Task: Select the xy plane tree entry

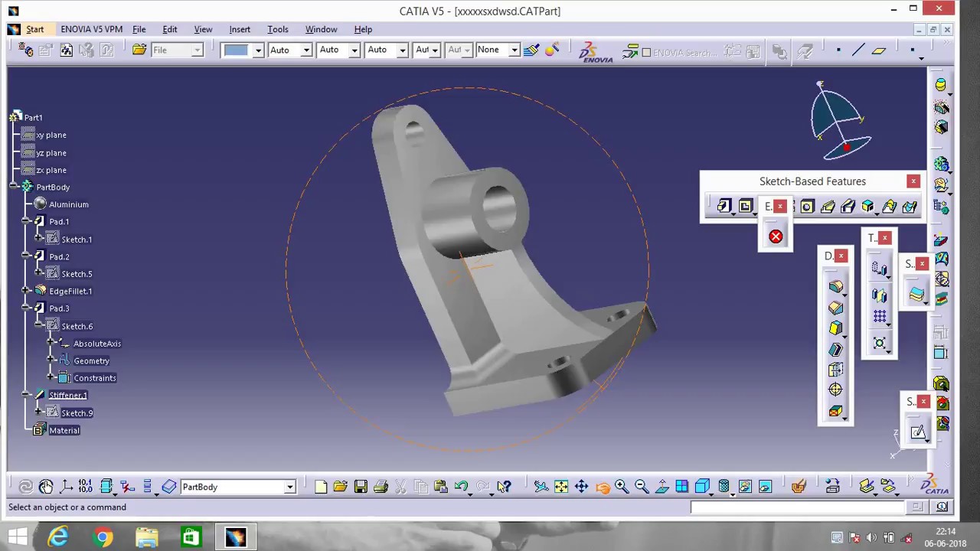Action: [x=51, y=135]
